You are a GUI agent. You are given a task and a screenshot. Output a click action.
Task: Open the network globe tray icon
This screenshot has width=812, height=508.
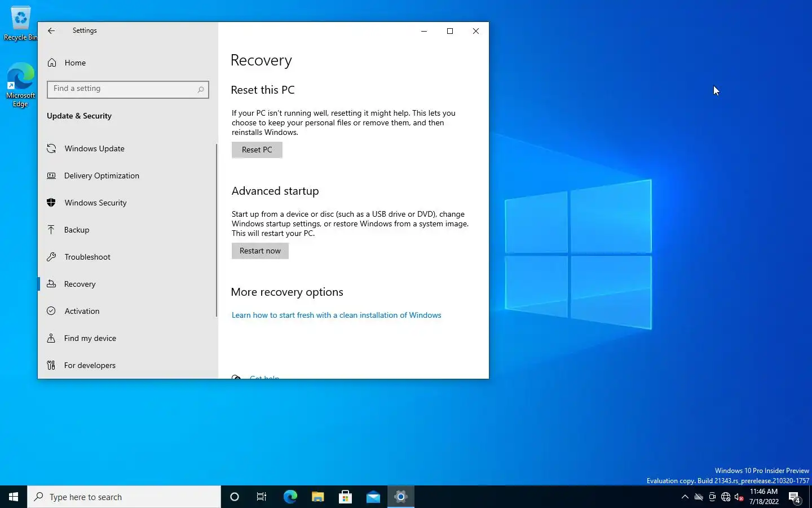(x=726, y=497)
